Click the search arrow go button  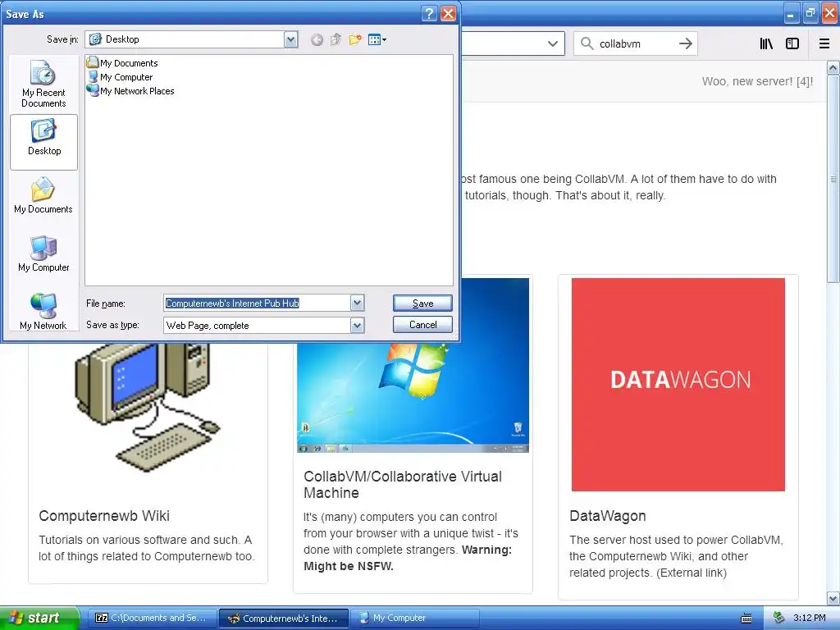(686, 43)
